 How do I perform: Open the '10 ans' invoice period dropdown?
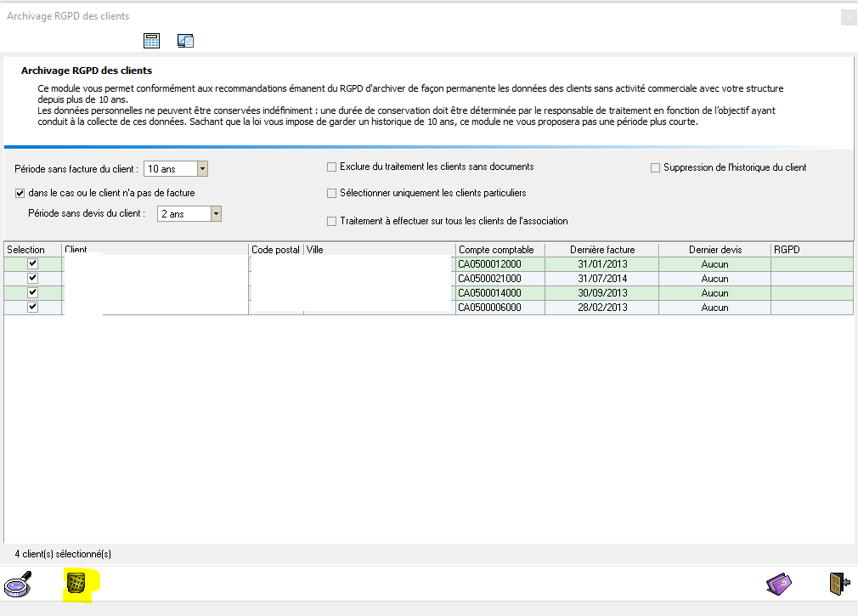pyautogui.click(x=202, y=169)
